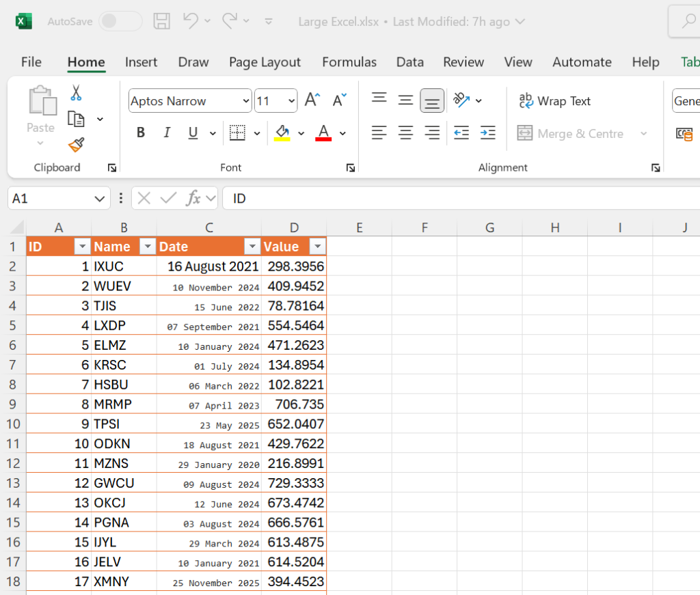700x595 pixels.
Task: Open ID column filter button
Action: tap(82, 246)
